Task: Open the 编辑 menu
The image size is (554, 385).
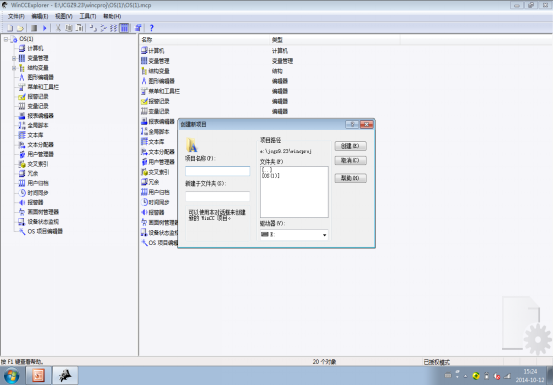Action: pos(40,16)
